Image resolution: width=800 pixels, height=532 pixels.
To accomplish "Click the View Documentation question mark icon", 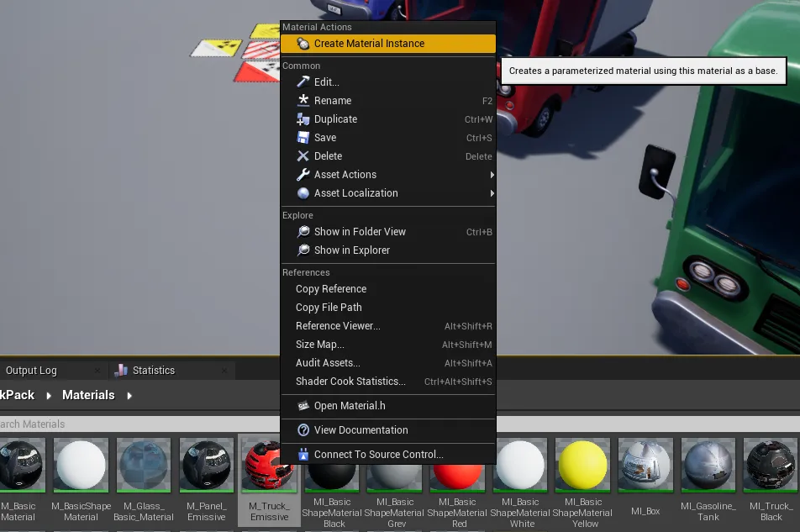I will point(303,429).
